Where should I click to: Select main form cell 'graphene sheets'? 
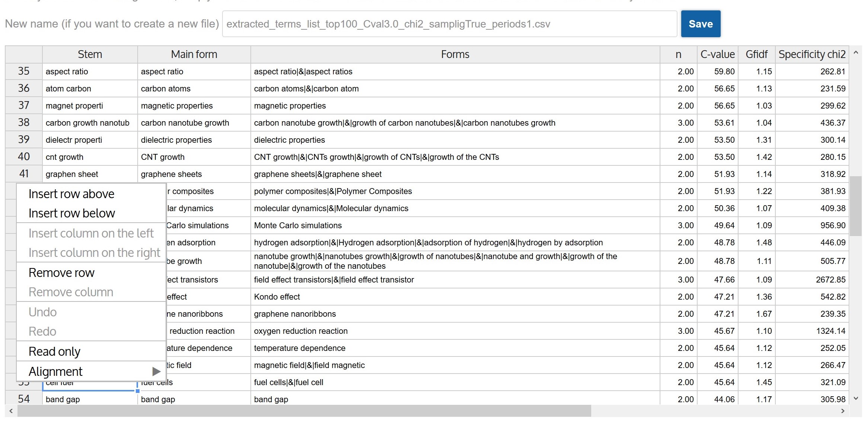(194, 174)
